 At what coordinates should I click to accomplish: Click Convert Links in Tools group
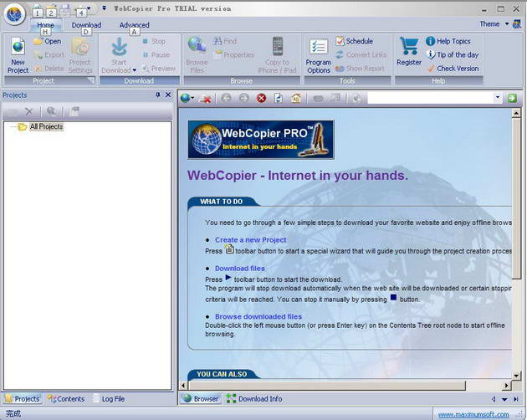click(361, 55)
